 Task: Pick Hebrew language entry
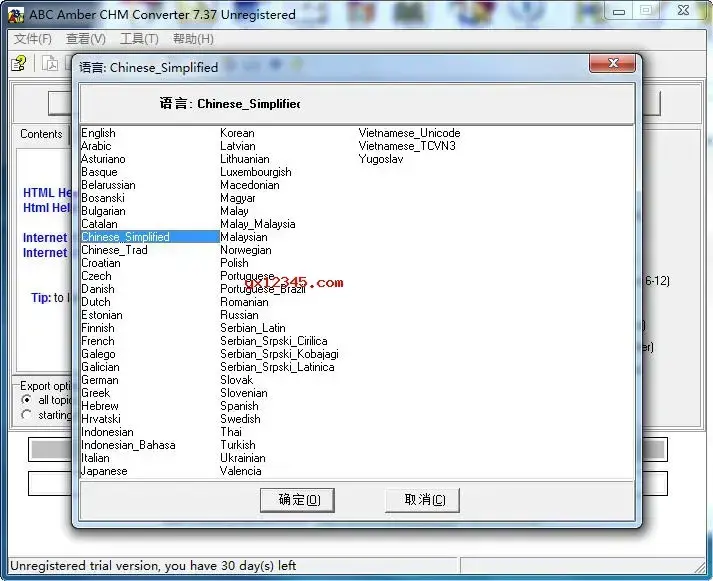(x=100, y=406)
